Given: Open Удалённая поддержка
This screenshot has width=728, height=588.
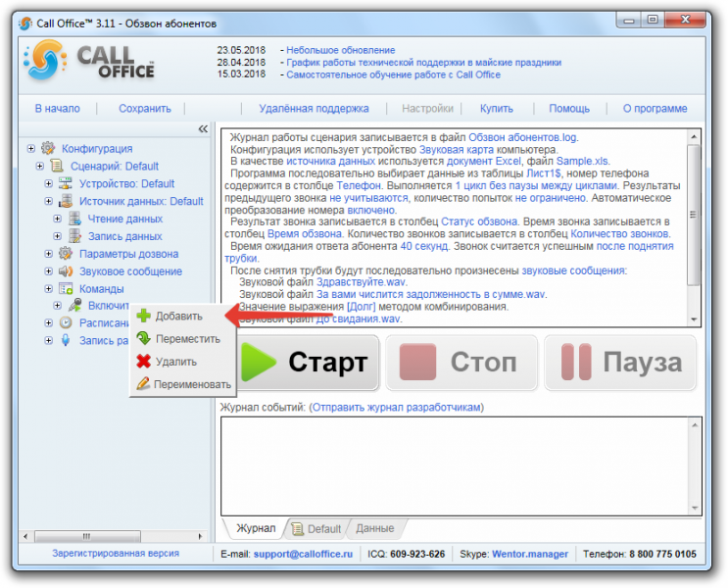Looking at the screenshot, I should click(x=314, y=108).
